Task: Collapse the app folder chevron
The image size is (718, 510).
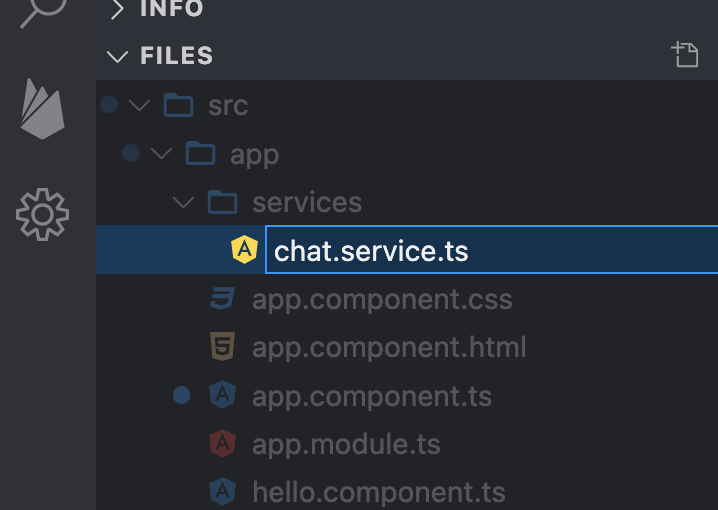Action: click(x=161, y=154)
